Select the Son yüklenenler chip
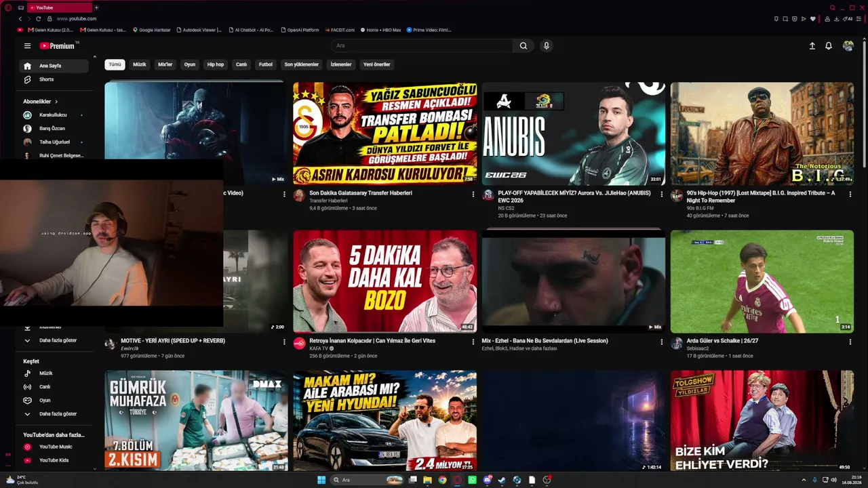 tap(302, 64)
